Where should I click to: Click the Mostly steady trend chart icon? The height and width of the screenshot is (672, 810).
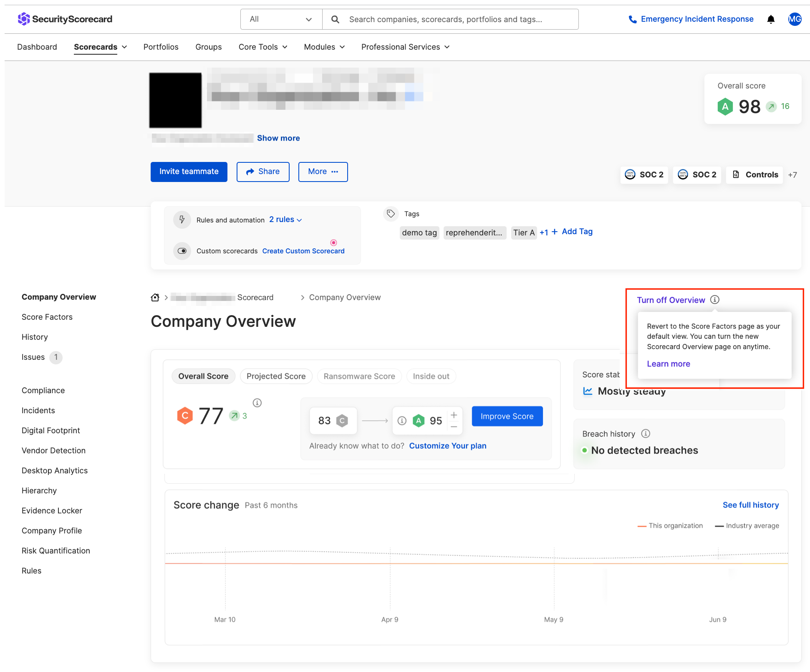coord(588,391)
